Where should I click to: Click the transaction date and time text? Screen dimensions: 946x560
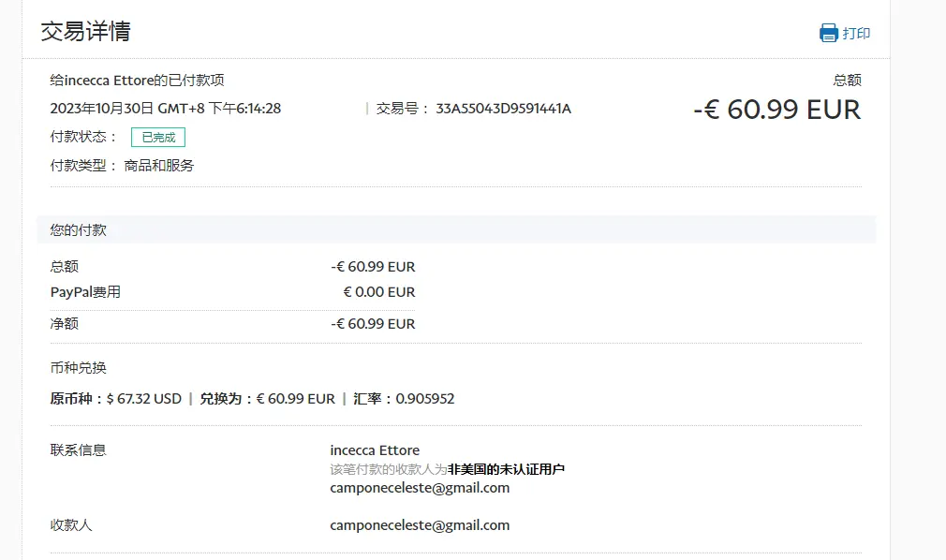pos(166,109)
